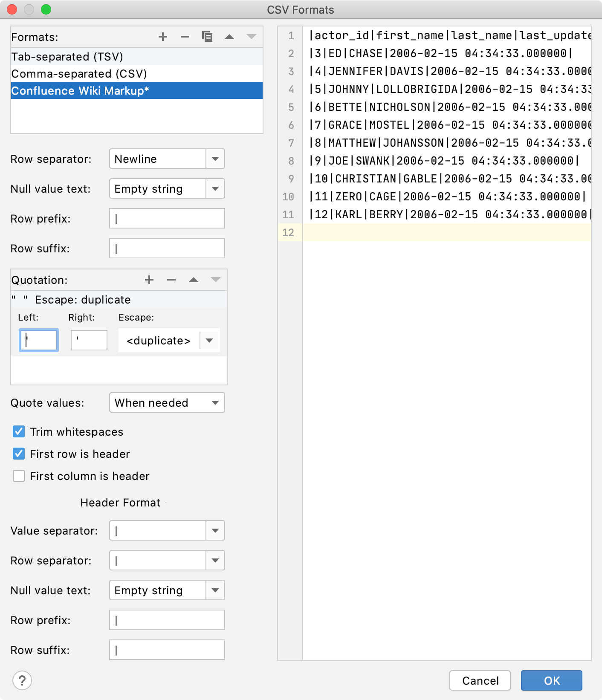Add a new quotation pattern
The width and height of the screenshot is (602, 700).
pos(149,280)
